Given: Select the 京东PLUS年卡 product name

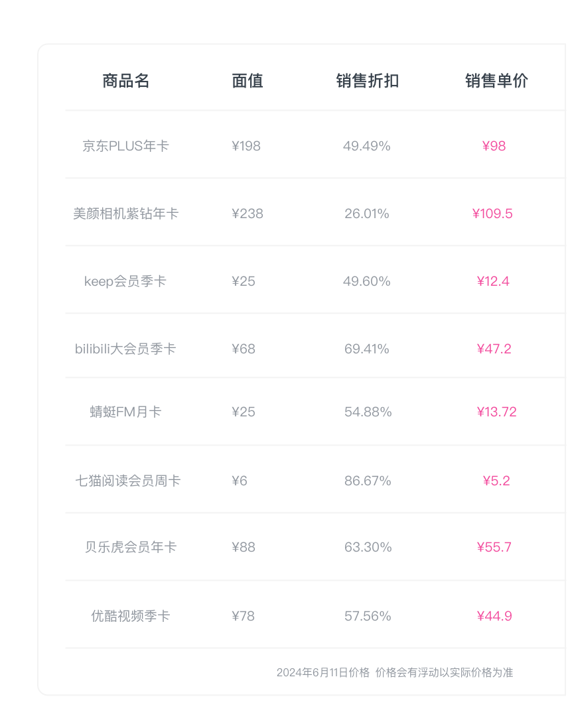Looking at the screenshot, I should [x=125, y=146].
